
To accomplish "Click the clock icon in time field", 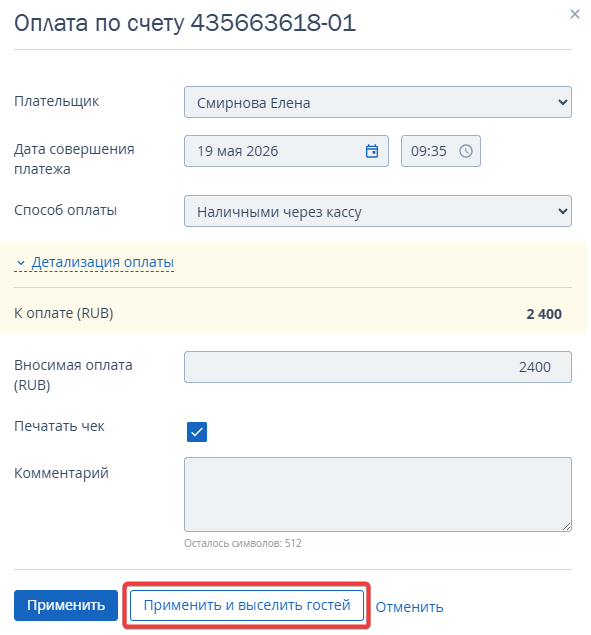I will pyautogui.click(x=465, y=151).
